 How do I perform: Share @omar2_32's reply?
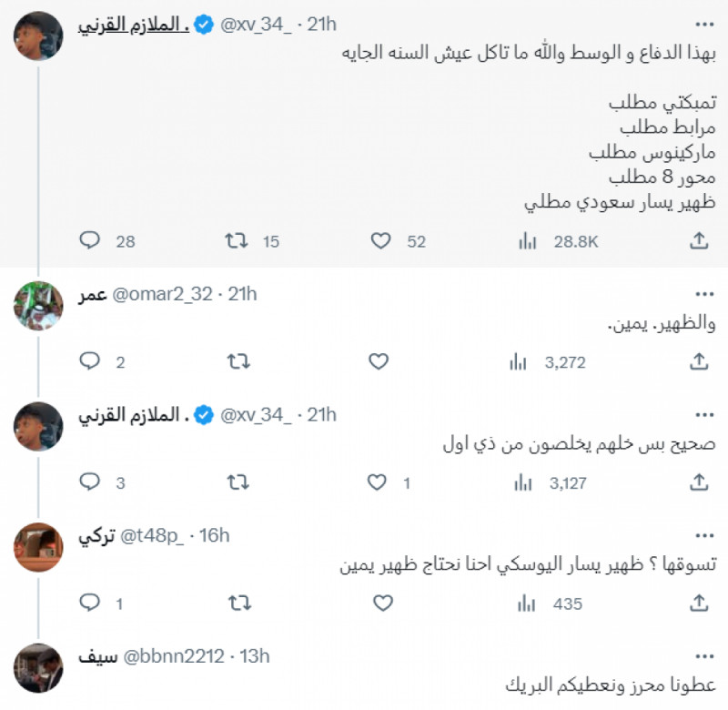(x=699, y=361)
